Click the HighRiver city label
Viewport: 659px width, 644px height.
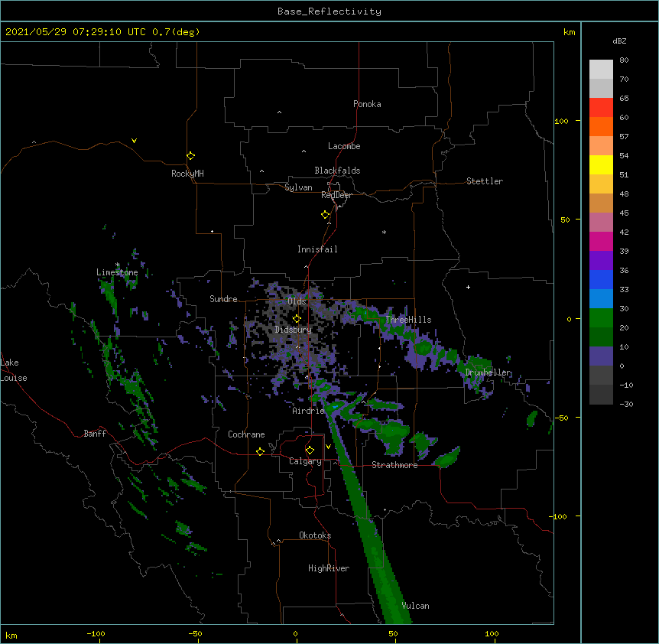point(329,568)
